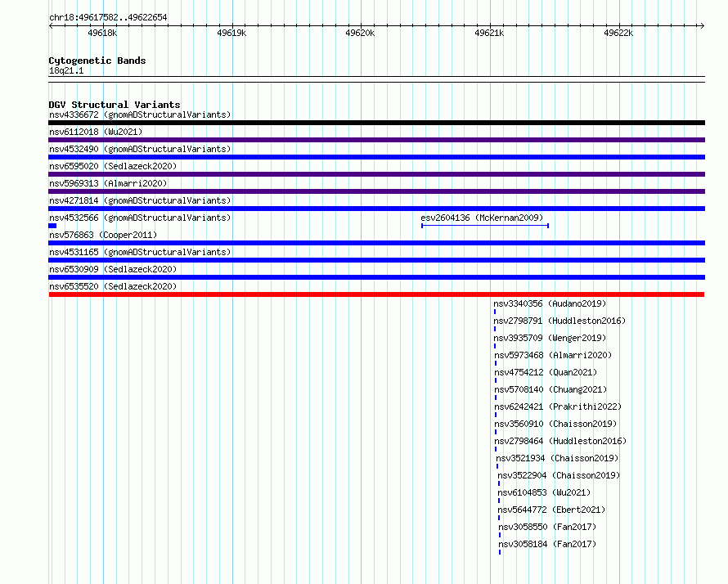Viewport: 728px width, 584px height.
Task: Select the black nsv4336672 variant bar
Action: tap(376, 123)
